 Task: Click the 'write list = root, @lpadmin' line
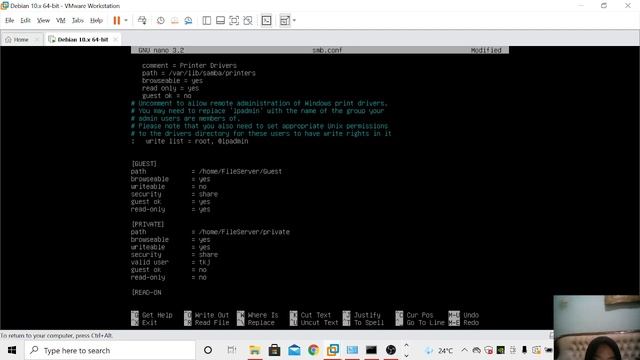click(197, 141)
